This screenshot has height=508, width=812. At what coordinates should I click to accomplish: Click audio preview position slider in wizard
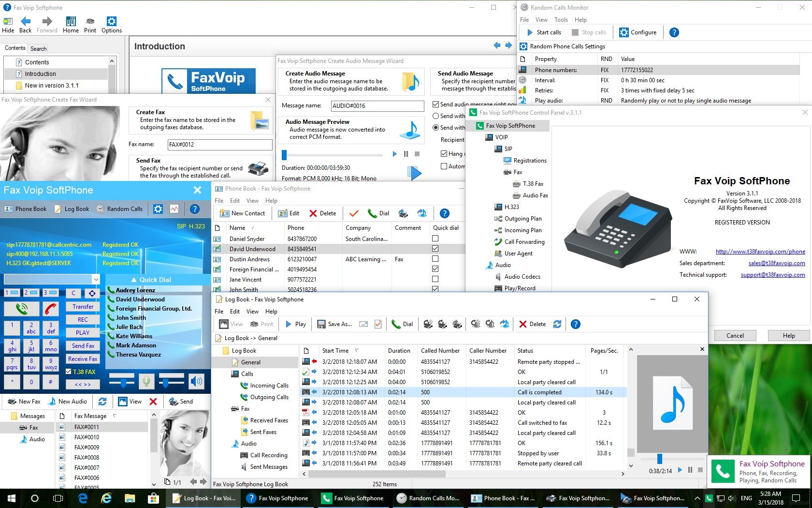(x=284, y=155)
